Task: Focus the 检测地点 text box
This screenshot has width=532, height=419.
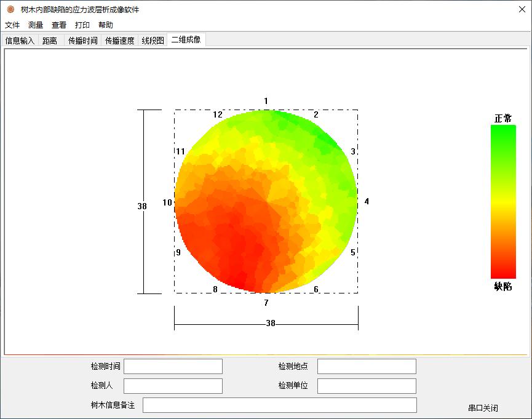Action: click(367, 367)
